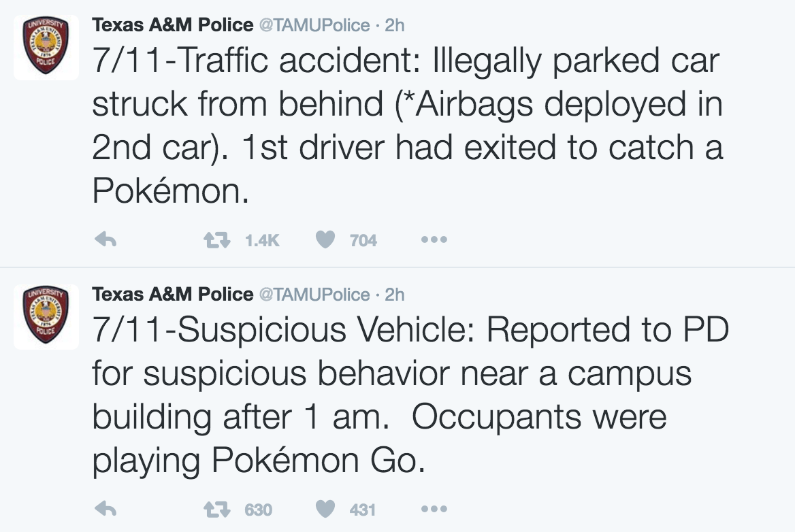This screenshot has width=795, height=532.
Task: Open Texas A&M Police avatar on first tweet
Action: 46,48
